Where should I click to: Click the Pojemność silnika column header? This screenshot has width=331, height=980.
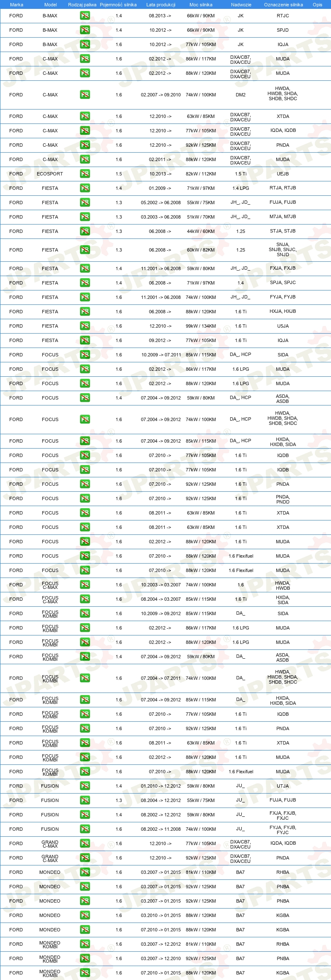pyautogui.click(x=118, y=5)
